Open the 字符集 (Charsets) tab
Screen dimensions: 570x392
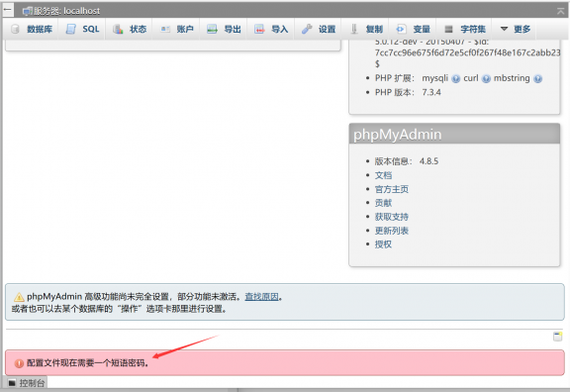pos(465,29)
